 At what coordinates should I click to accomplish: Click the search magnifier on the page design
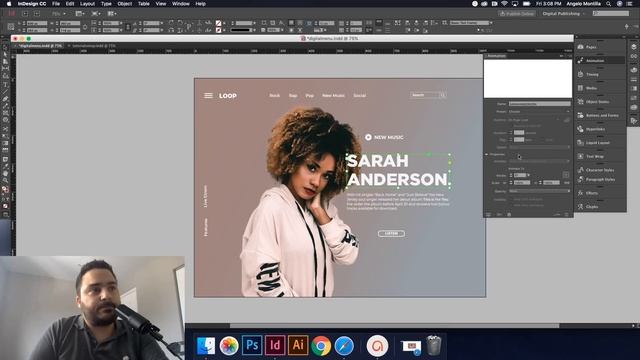click(x=442, y=95)
